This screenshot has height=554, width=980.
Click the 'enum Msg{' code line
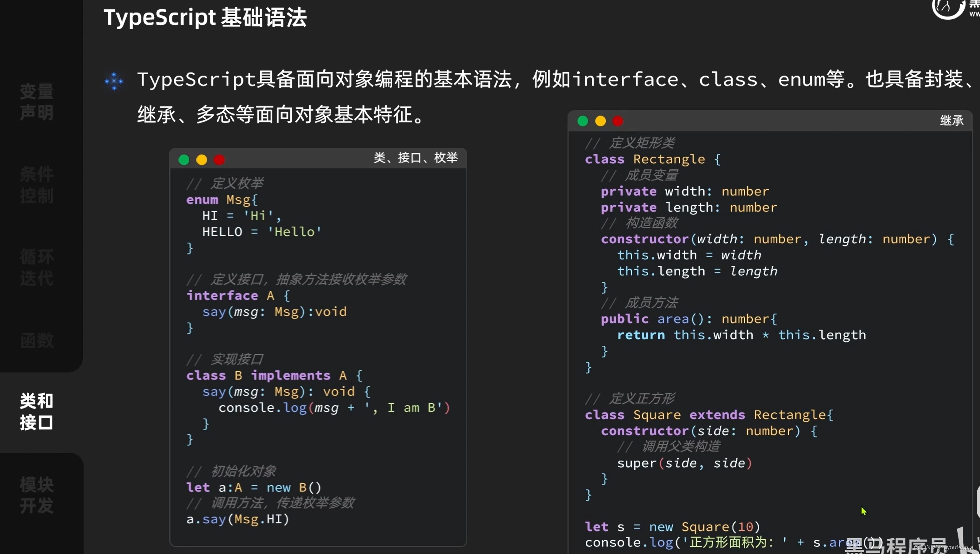222,200
